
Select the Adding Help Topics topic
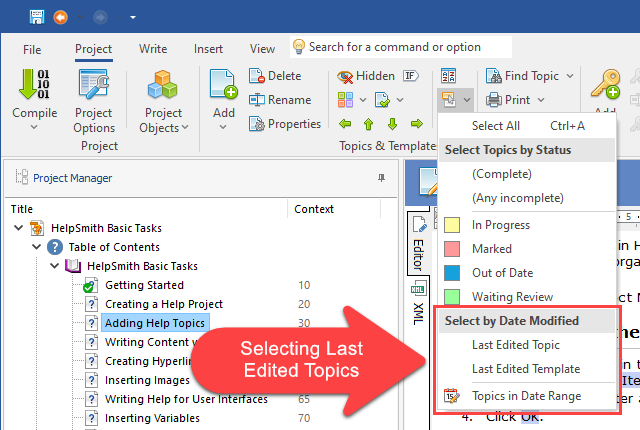click(155, 323)
